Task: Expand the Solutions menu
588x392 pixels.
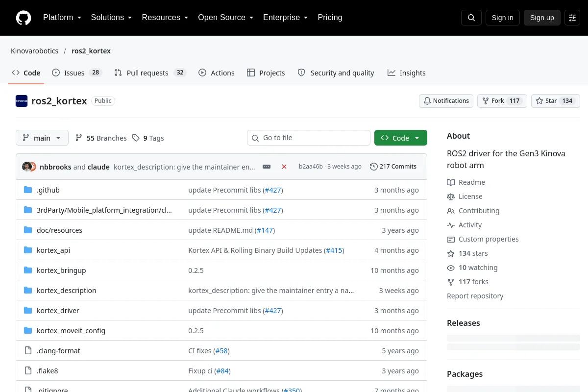Action: 112,18
